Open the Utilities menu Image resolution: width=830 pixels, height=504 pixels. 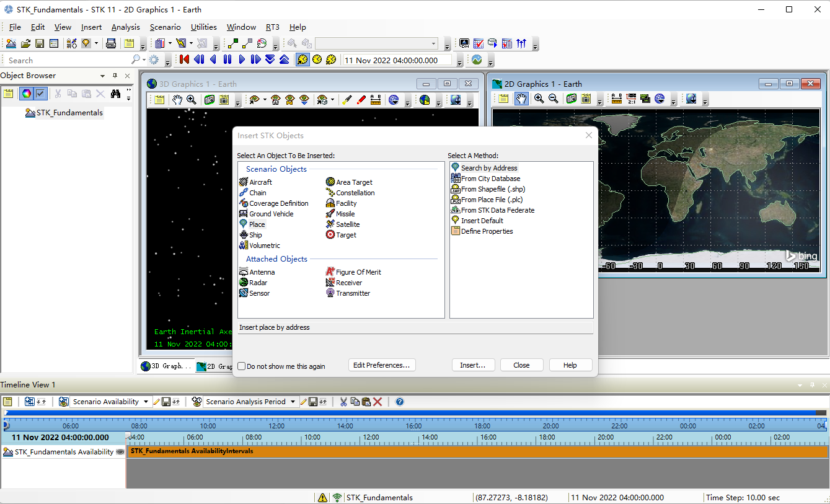[203, 27]
